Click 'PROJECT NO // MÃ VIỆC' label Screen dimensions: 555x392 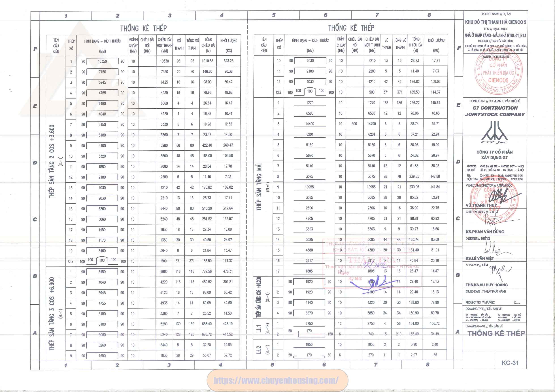[x=480, y=302]
